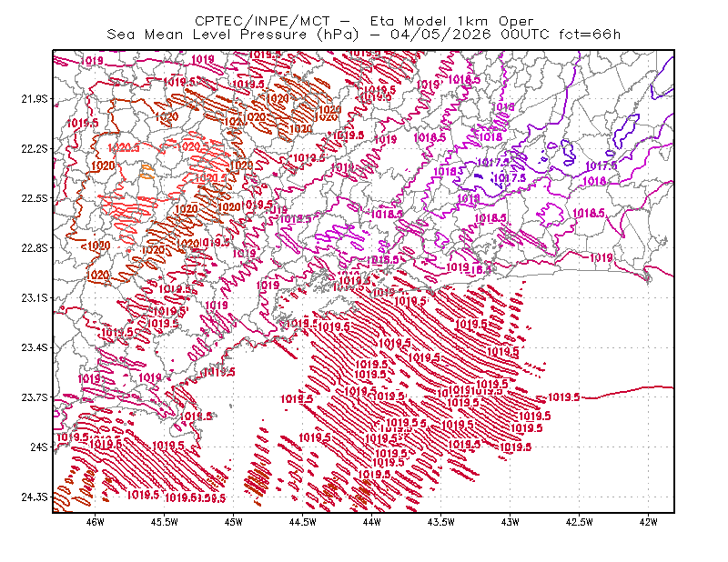The height and width of the screenshot is (562, 728).
Task: Select the 24S latitude axis label
Action: click(39, 447)
